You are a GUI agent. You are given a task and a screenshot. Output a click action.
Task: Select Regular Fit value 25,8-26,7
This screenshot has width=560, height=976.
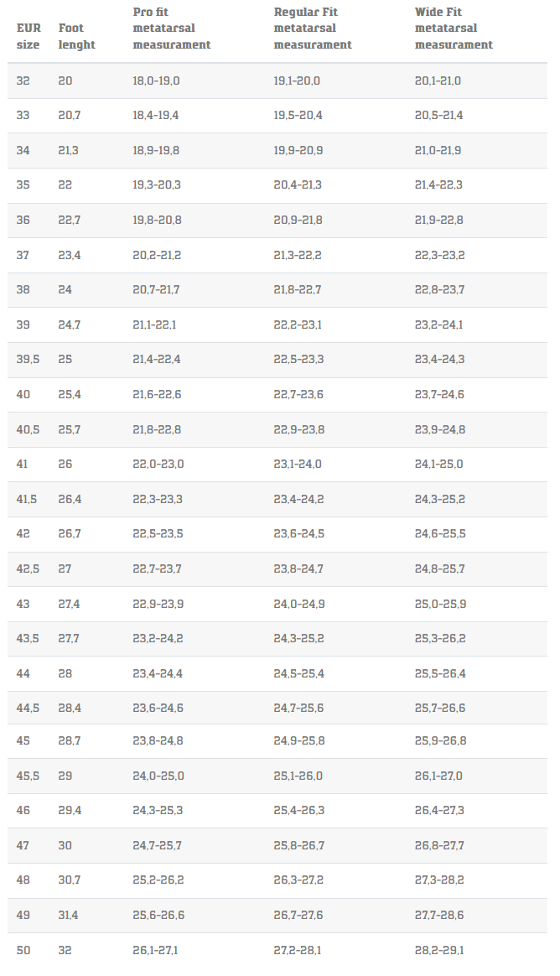(x=298, y=846)
